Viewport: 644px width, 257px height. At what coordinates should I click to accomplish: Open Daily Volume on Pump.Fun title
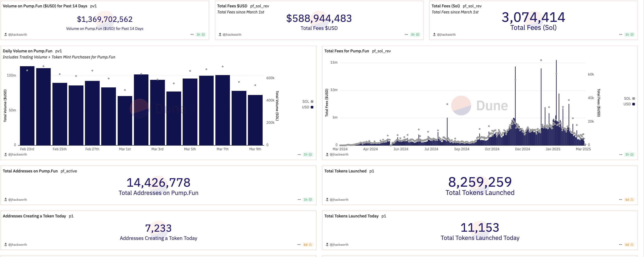tap(28, 51)
